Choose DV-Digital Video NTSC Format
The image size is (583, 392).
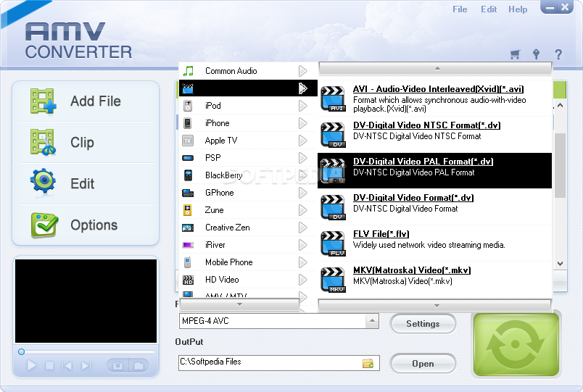434,135
